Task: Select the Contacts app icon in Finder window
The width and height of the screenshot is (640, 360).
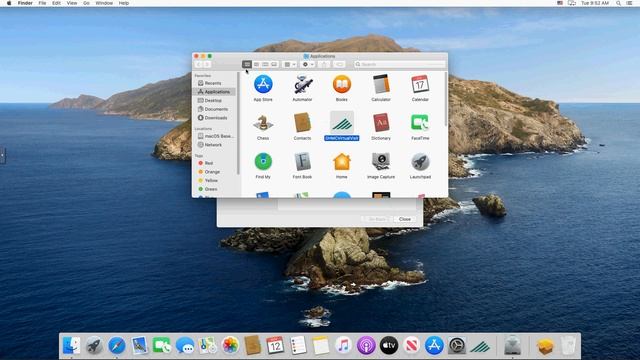Action: [302, 123]
